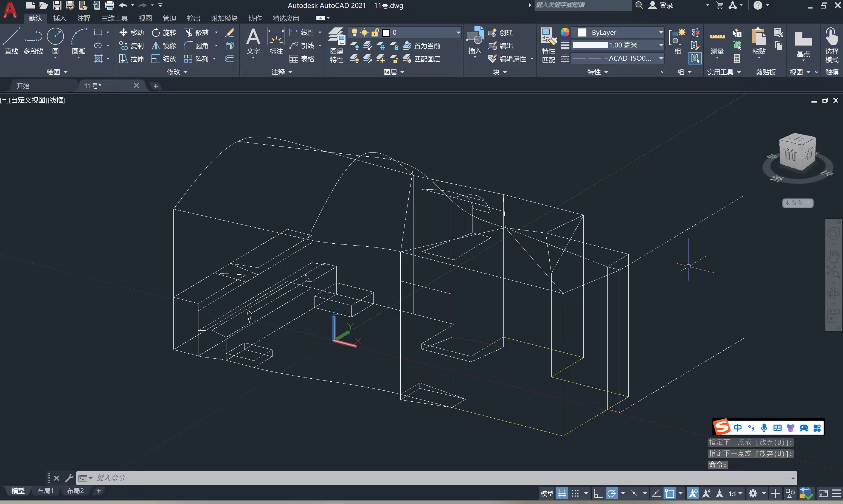Open the 未命名 view dropdown under ViewCube
The image size is (843, 504).
pos(797,203)
